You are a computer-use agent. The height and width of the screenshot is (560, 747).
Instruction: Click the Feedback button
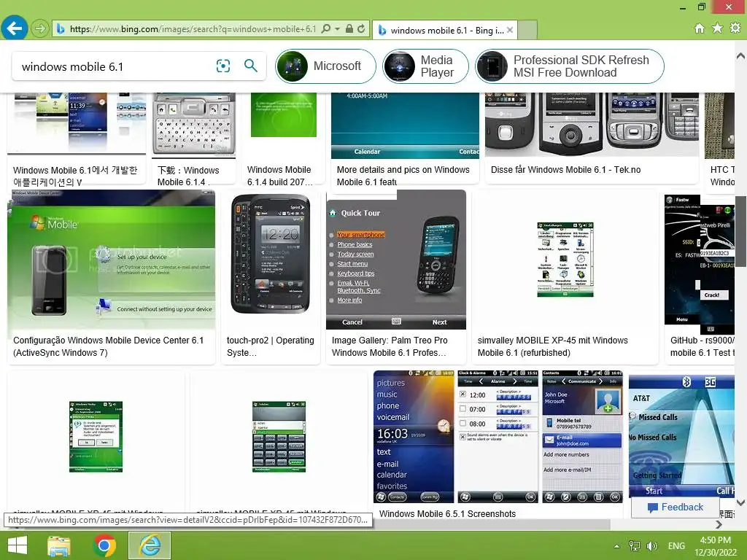pyautogui.click(x=675, y=507)
